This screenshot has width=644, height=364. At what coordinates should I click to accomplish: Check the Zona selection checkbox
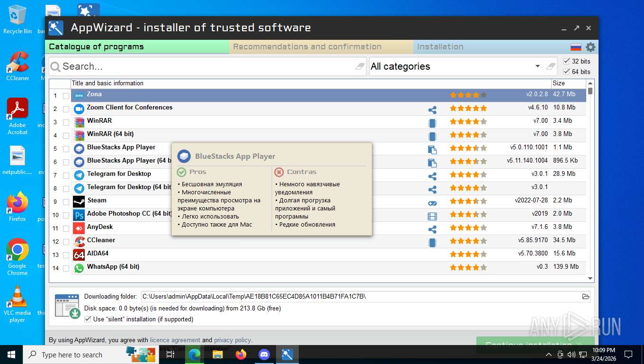pyautogui.click(x=66, y=96)
